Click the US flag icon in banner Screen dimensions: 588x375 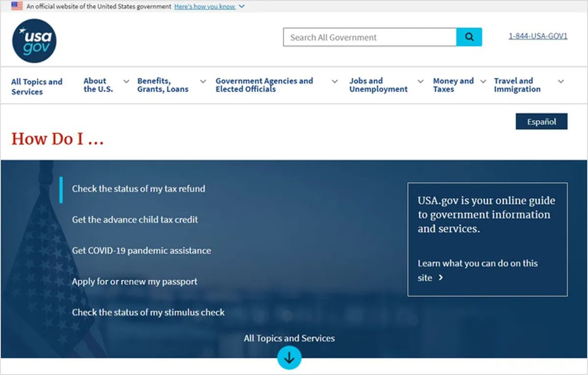click(x=17, y=6)
